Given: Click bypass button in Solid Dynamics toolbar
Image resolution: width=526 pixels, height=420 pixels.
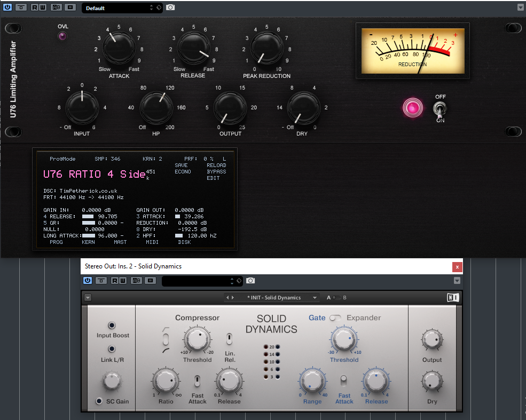Looking at the screenshot, I should click(101, 280).
